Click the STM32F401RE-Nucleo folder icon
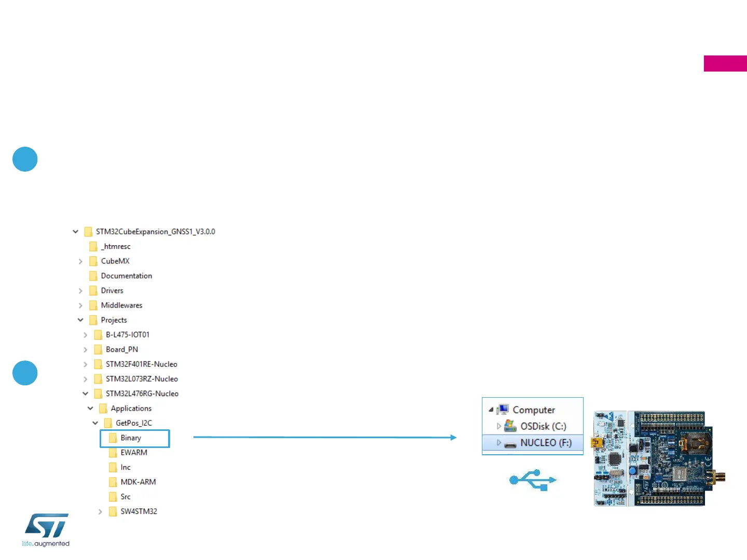 98,365
